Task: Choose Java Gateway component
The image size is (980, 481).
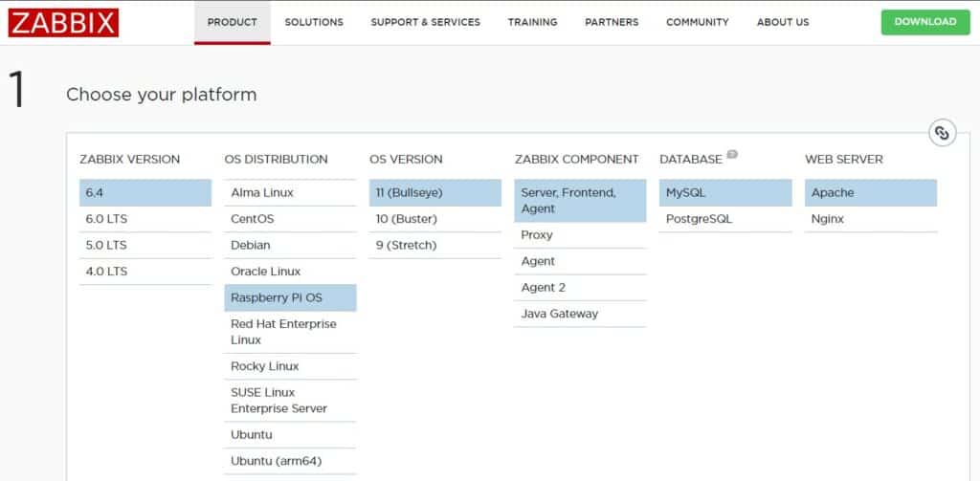Action: point(580,315)
